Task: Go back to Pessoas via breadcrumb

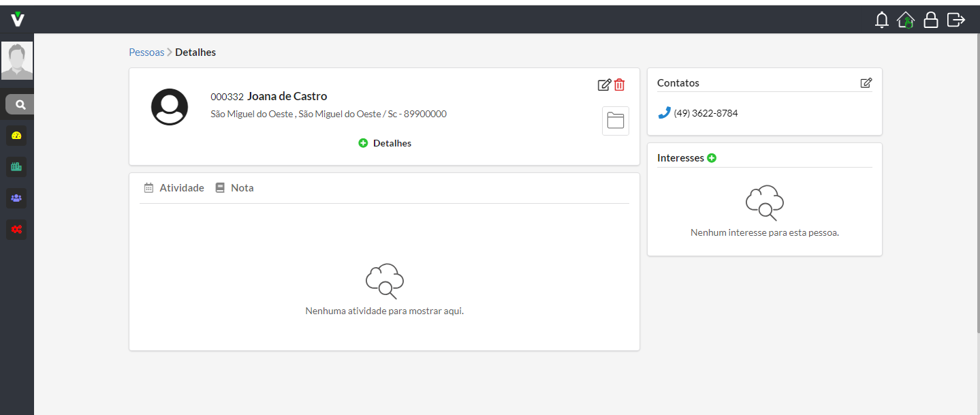Action: pyautogui.click(x=146, y=52)
